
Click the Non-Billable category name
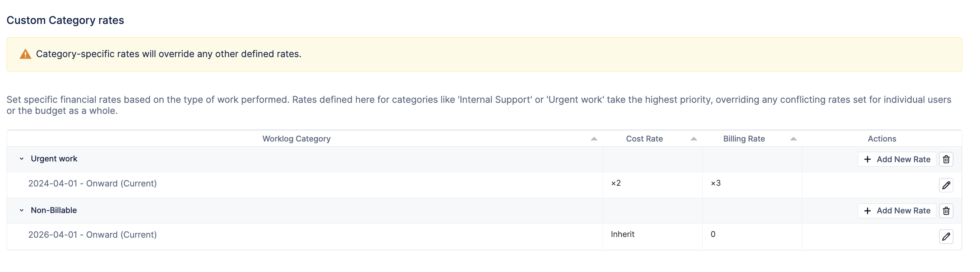pyautogui.click(x=54, y=210)
